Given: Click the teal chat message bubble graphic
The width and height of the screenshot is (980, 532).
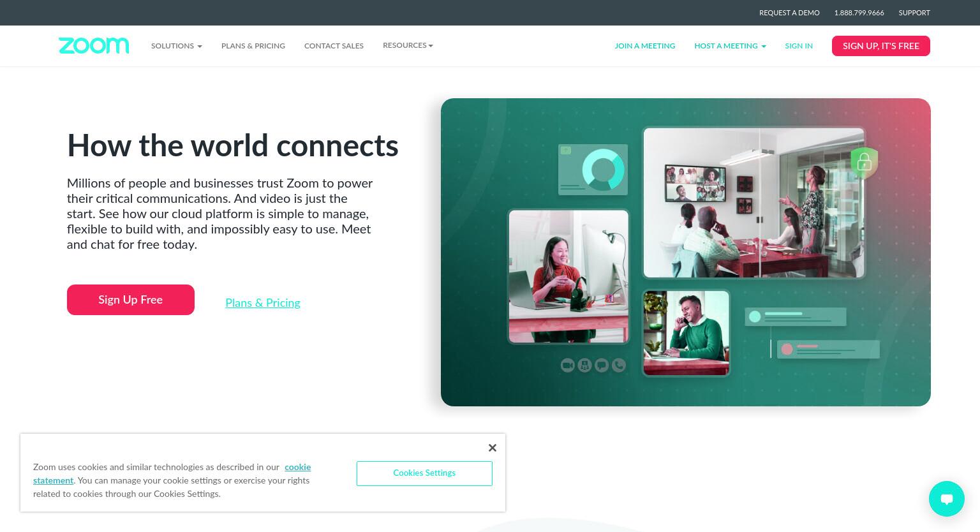Looking at the screenshot, I should pos(796,316).
